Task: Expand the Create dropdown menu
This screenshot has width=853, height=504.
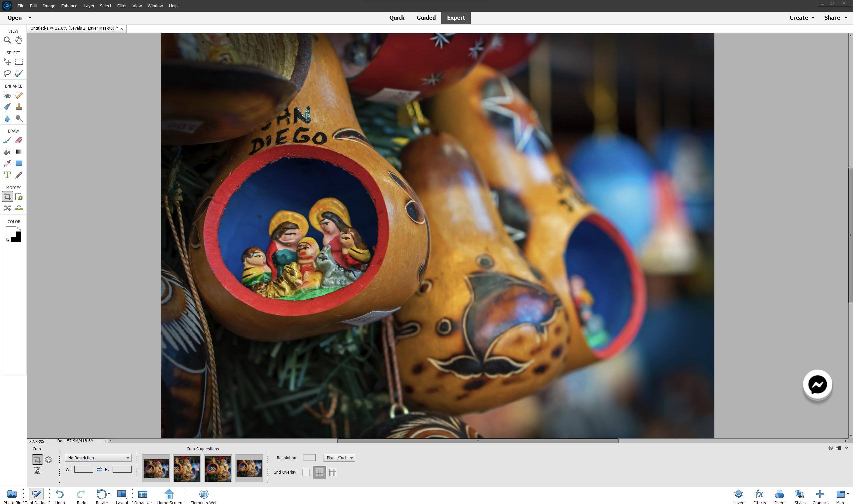Action: 801,18
